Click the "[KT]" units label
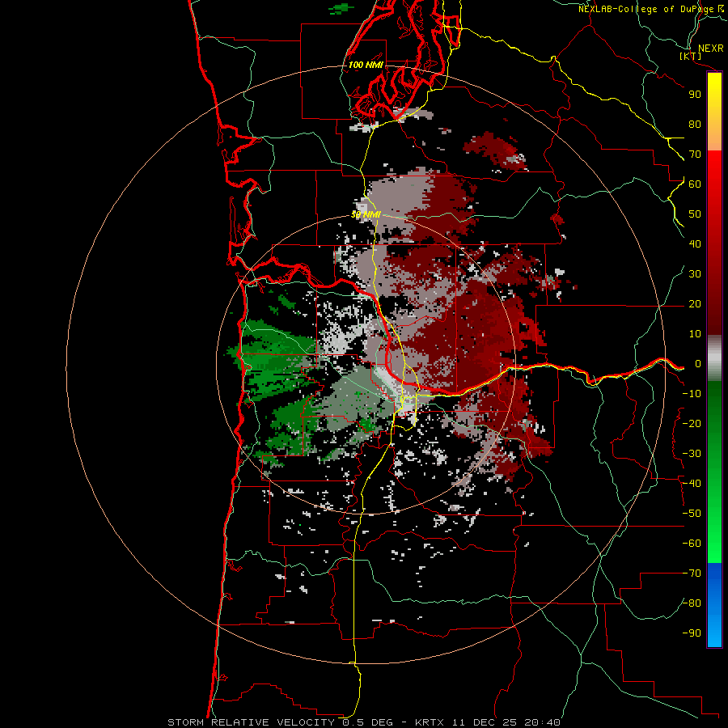728x728 pixels. tap(691, 56)
